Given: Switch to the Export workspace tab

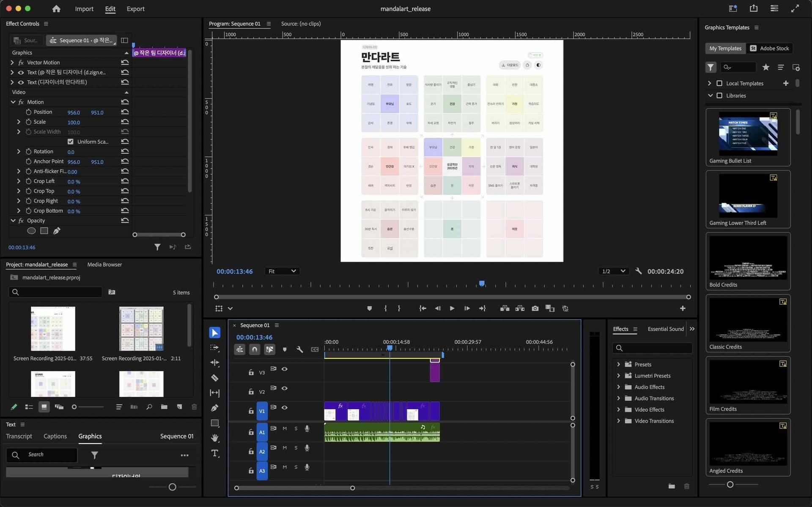Looking at the screenshot, I should point(135,9).
